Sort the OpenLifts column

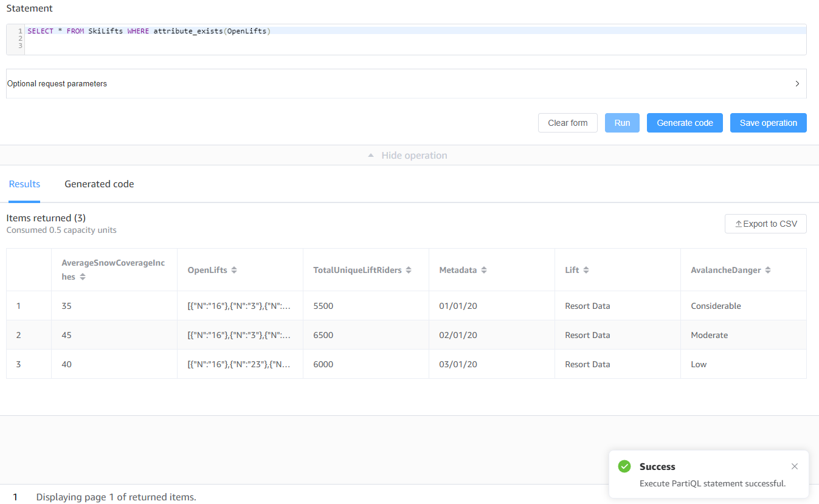click(x=233, y=270)
